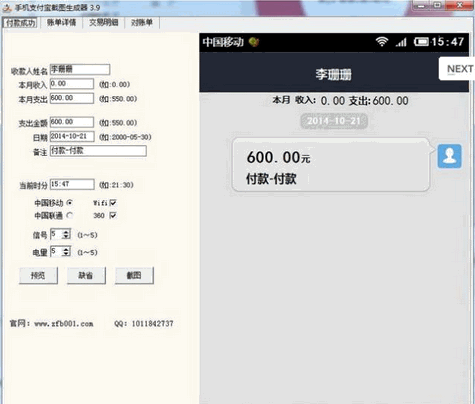Select the 中国移动 radio button
The width and height of the screenshot is (475, 404).
click(70, 202)
